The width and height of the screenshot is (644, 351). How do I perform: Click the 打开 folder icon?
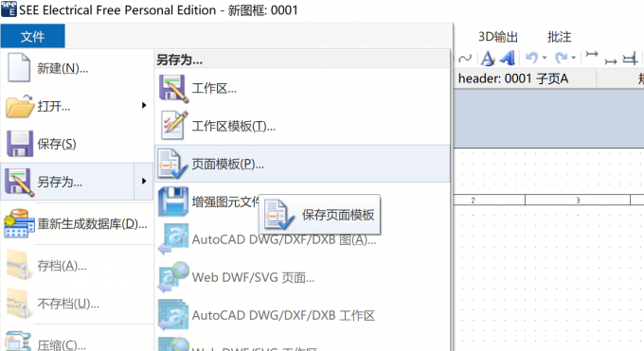coord(19,106)
